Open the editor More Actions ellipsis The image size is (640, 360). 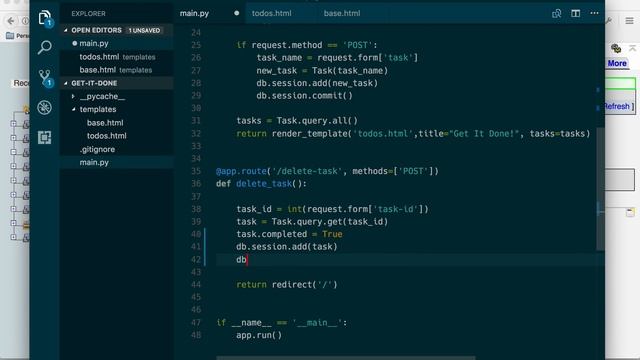pos(594,13)
